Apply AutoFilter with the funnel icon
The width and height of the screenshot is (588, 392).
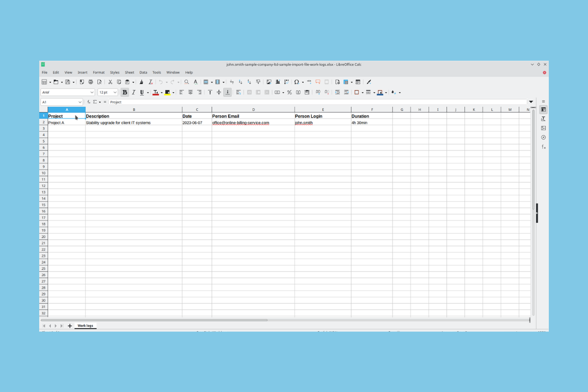(258, 82)
